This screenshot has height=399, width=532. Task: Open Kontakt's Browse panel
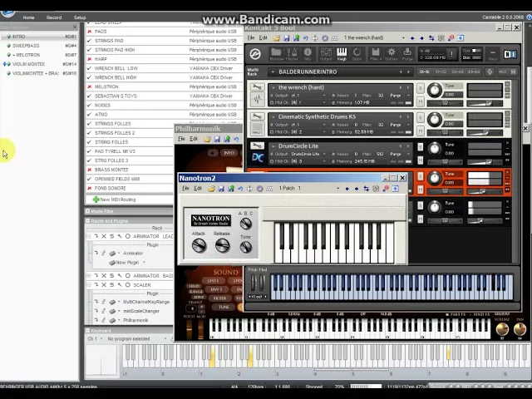[276, 54]
